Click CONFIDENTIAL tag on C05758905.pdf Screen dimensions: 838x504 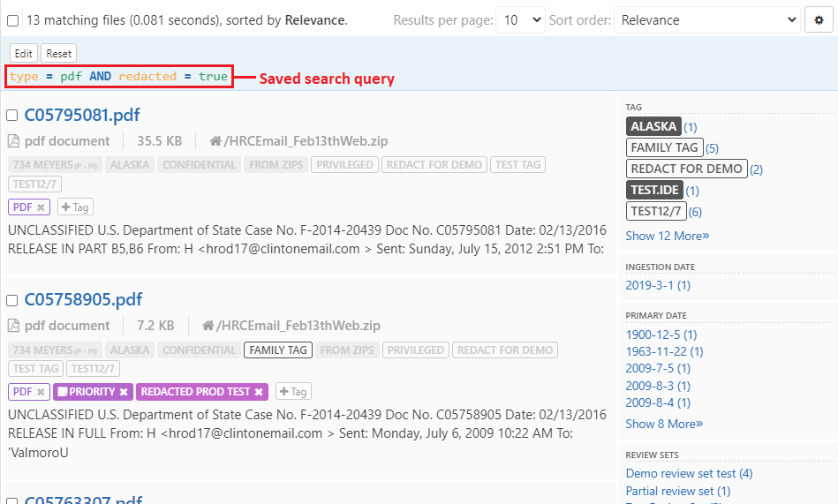[199, 350]
